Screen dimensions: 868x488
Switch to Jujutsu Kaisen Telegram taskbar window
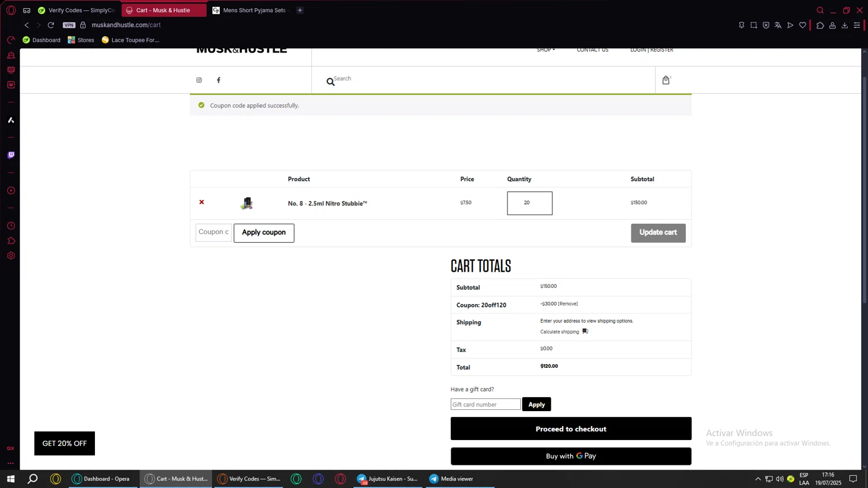388,479
